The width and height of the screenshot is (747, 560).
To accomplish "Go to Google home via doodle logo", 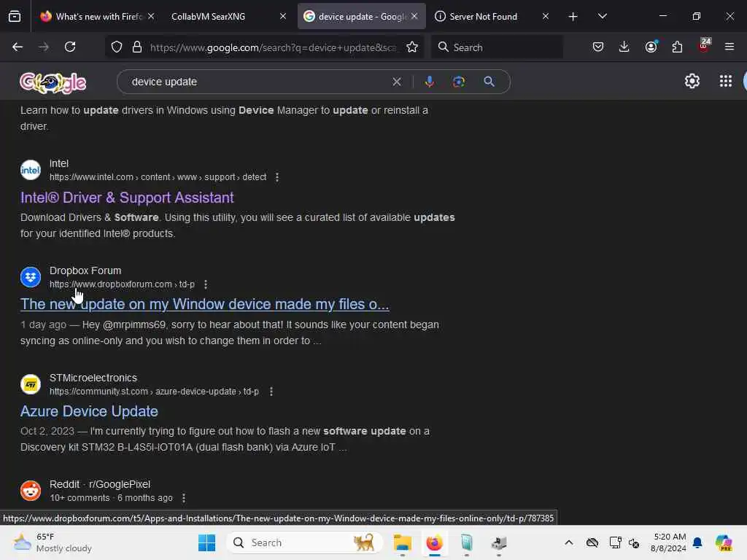I will pyautogui.click(x=53, y=83).
